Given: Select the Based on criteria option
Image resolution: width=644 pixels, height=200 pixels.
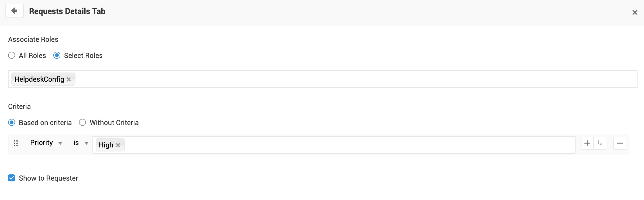Looking at the screenshot, I should coord(12,123).
